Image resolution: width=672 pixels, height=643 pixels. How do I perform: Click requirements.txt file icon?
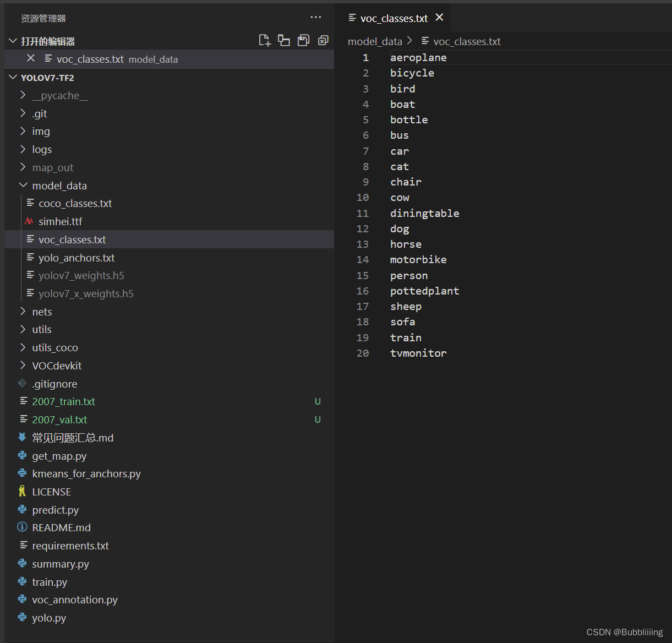click(x=23, y=545)
